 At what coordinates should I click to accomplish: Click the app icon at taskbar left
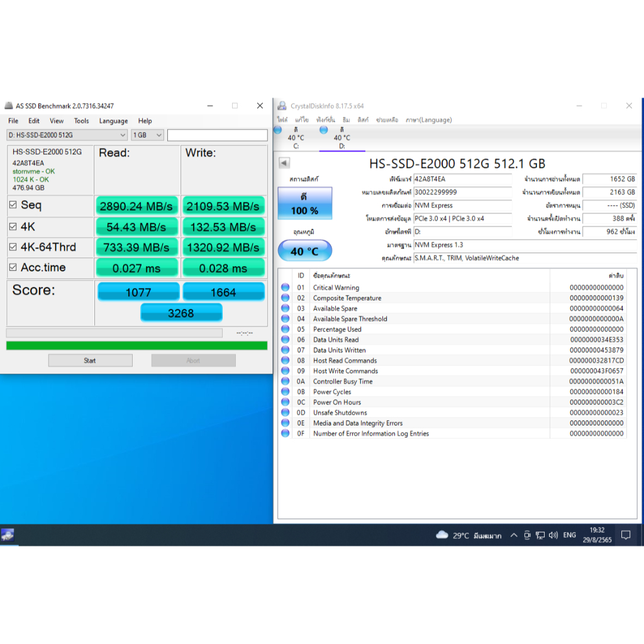pyautogui.click(x=8, y=535)
